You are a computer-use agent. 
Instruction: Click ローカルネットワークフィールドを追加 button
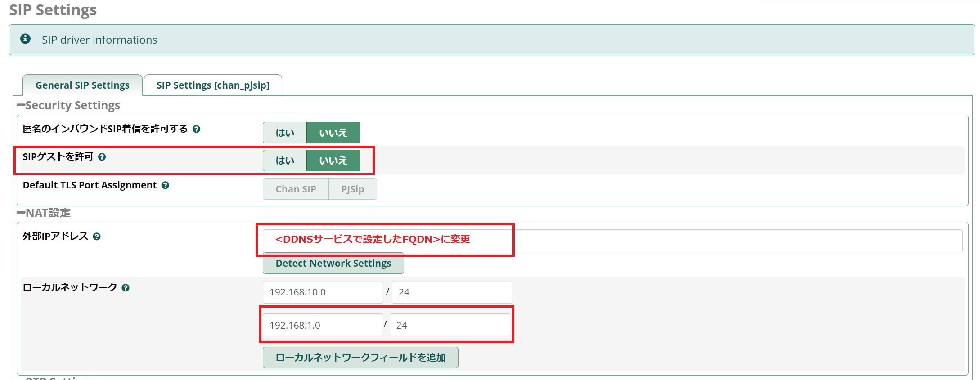click(x=360, y=358)
